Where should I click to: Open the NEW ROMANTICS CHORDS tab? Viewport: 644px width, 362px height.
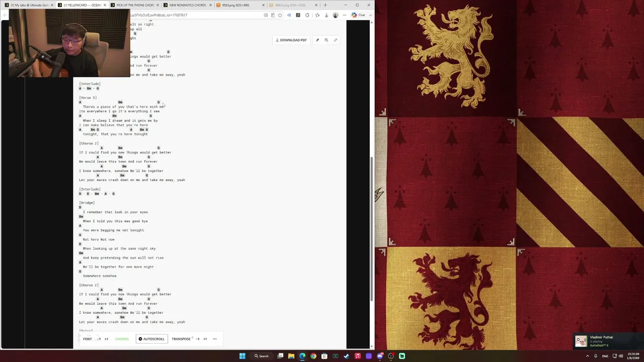187,5
